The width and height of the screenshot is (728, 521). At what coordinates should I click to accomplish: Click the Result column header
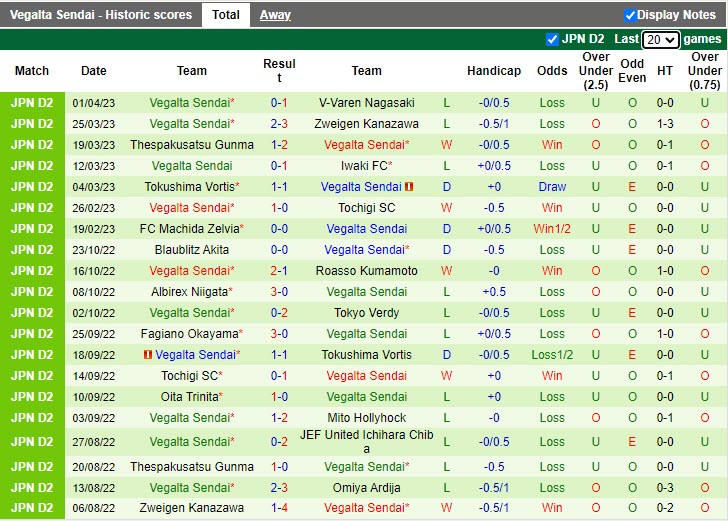tap(279, 71)
